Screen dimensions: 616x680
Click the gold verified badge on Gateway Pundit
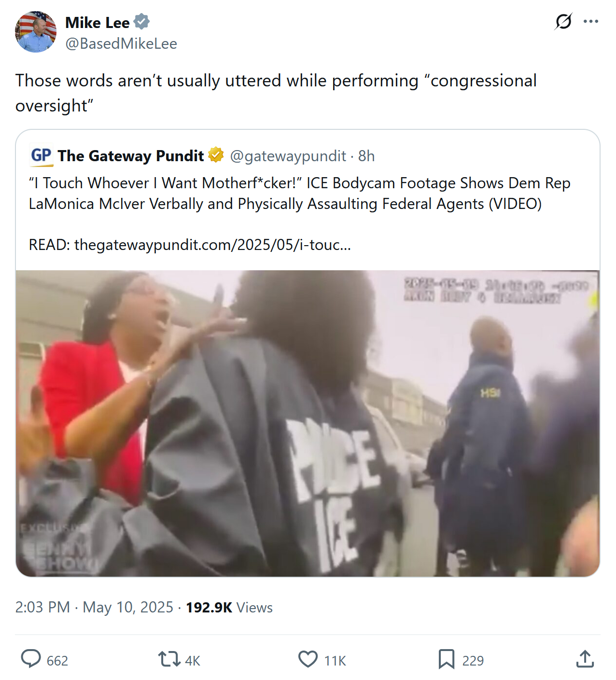[x=216, y=155]
